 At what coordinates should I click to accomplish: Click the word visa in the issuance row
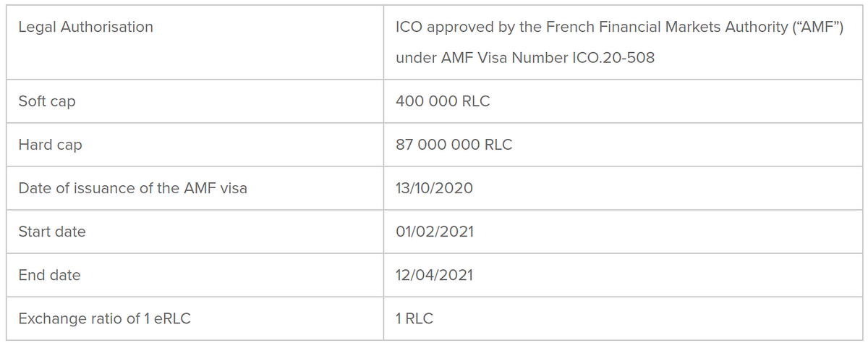pos(233,188)
